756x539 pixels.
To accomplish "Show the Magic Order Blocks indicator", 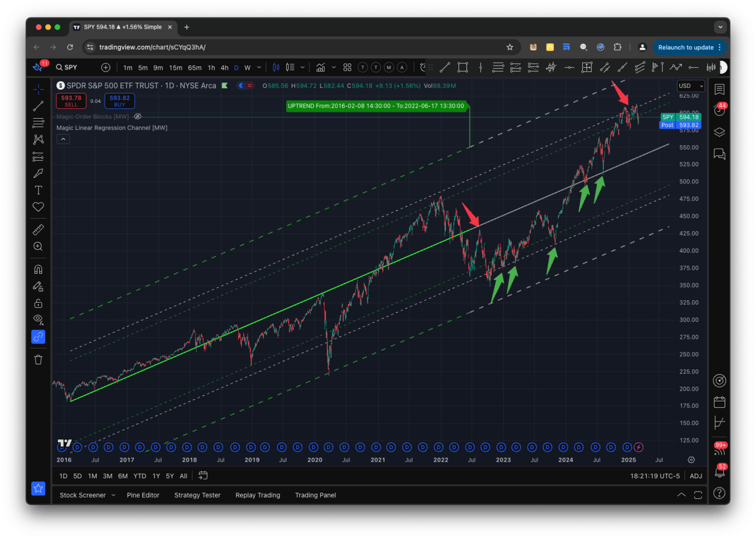I will point(138,116).
